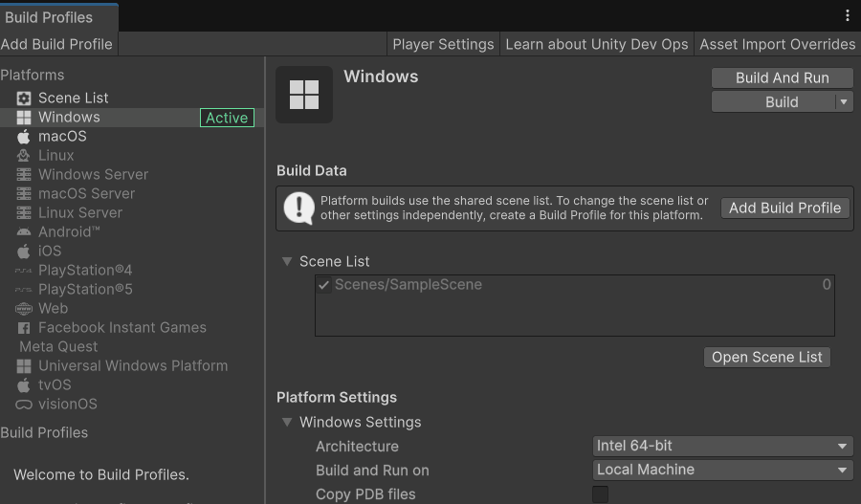
Task: Click the large Windows platform logo
Action: pos(304,95)
